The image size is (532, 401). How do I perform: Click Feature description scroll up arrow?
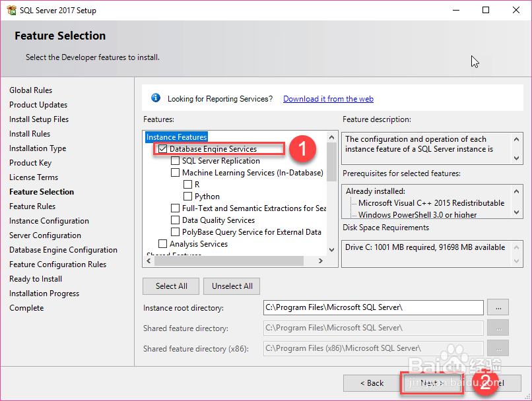click(x=516, y=139)
